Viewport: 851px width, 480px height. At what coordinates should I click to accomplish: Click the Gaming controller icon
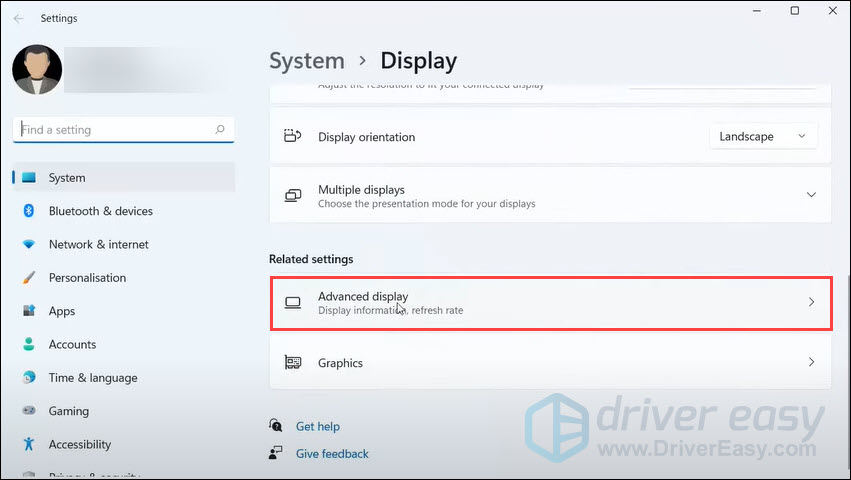tap(29, 411)
